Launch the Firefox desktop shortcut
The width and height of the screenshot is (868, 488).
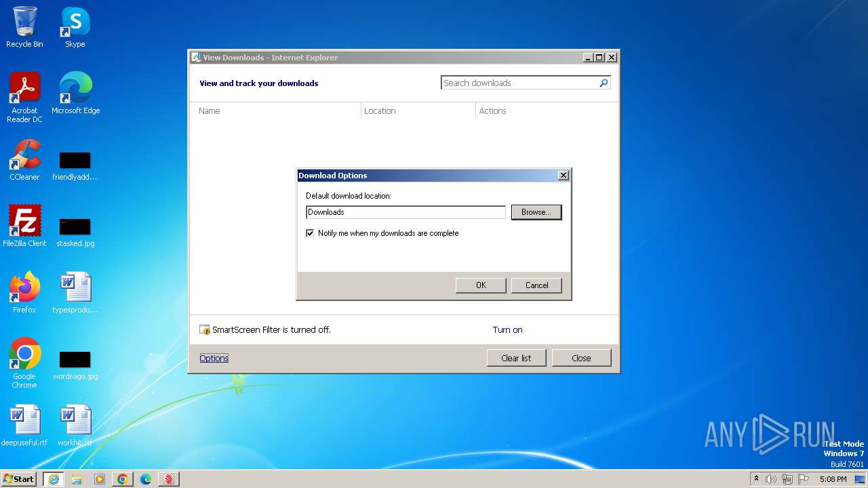[24, 293]
